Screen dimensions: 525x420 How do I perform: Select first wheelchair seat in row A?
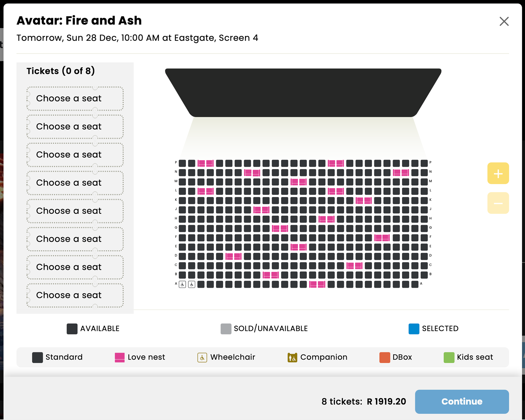click(x=182, y=285)
